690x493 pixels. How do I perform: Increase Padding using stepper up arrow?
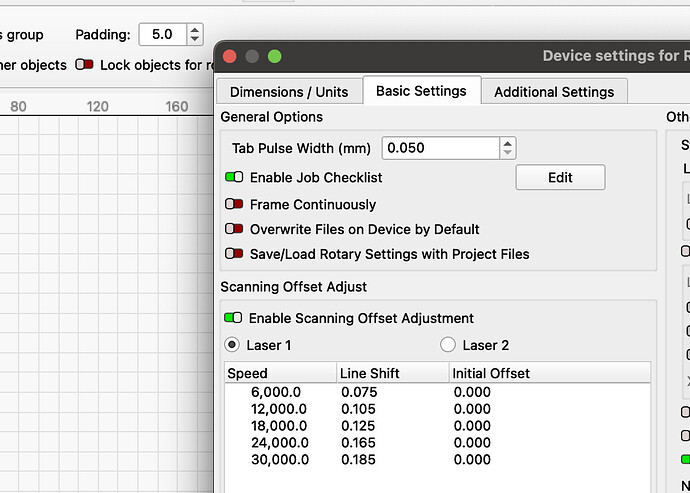tap(194, 29)
